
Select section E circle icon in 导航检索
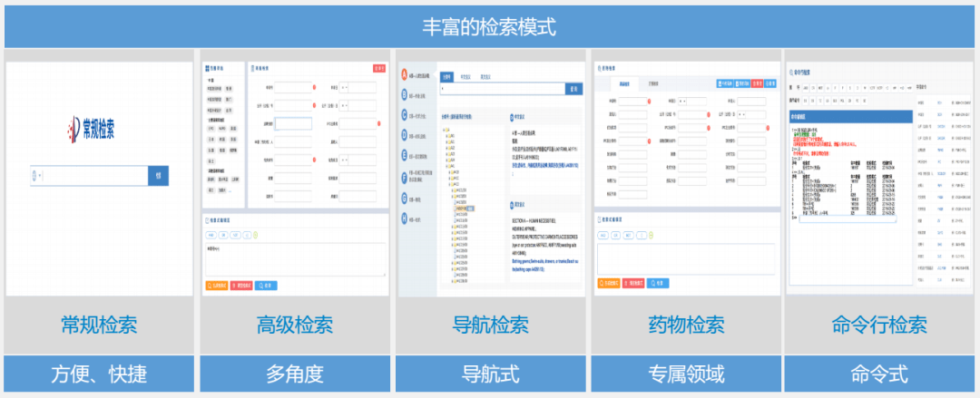coord(405,156)
